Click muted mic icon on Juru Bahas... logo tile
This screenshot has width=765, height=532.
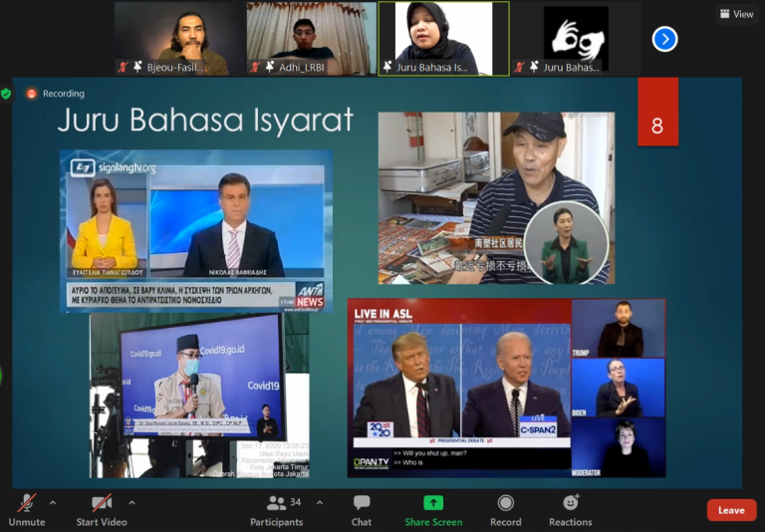click(520, 67)
